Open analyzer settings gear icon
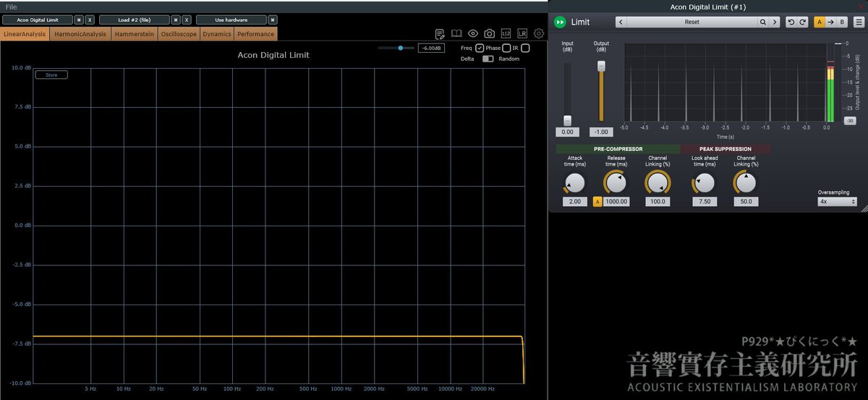 coord(539,33)
